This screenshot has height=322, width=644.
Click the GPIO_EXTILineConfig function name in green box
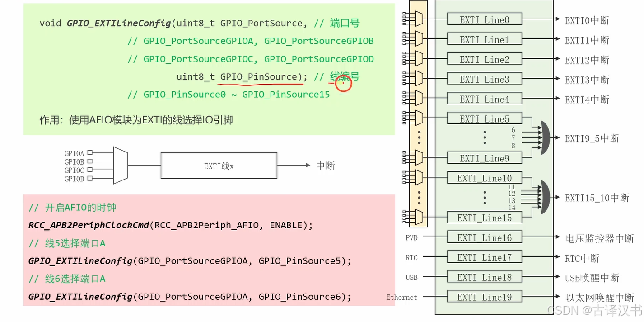(119, 24)
